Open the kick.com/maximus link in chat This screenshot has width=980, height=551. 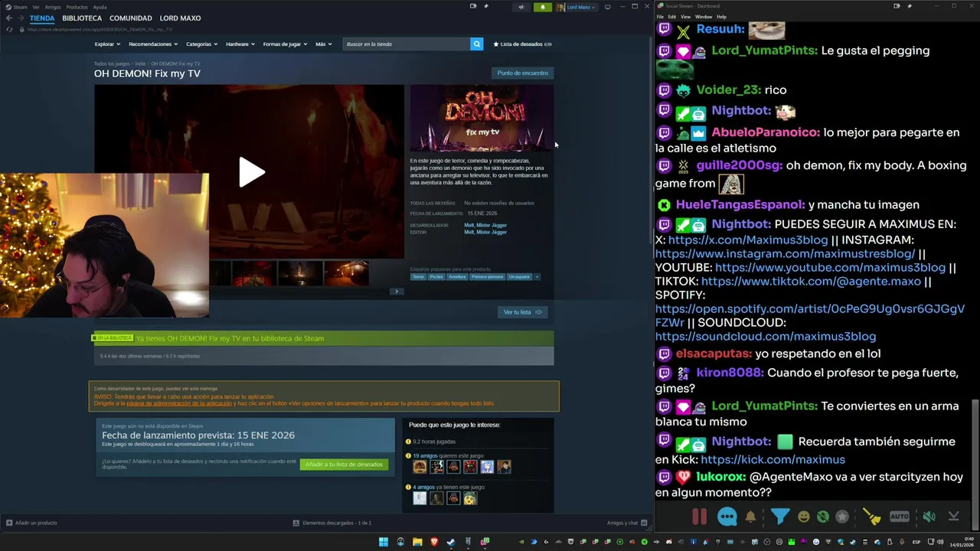[x=773, y=459]
